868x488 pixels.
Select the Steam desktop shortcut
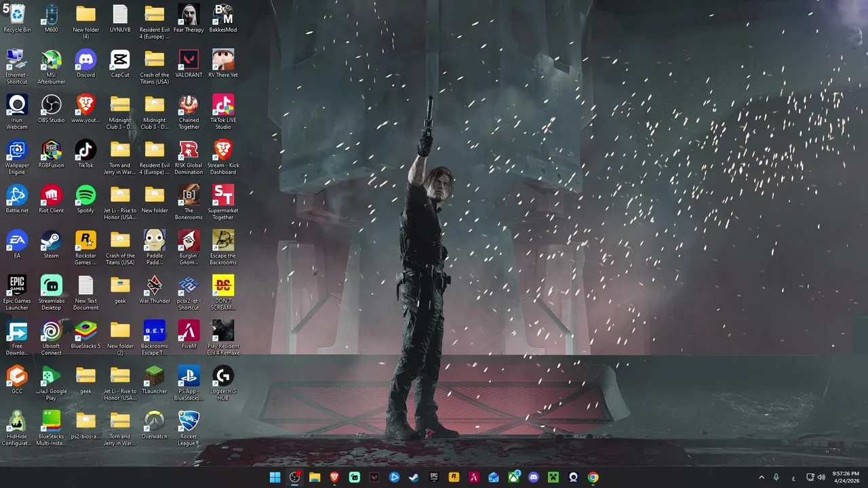pyautogui.click(x=52, y=245)
